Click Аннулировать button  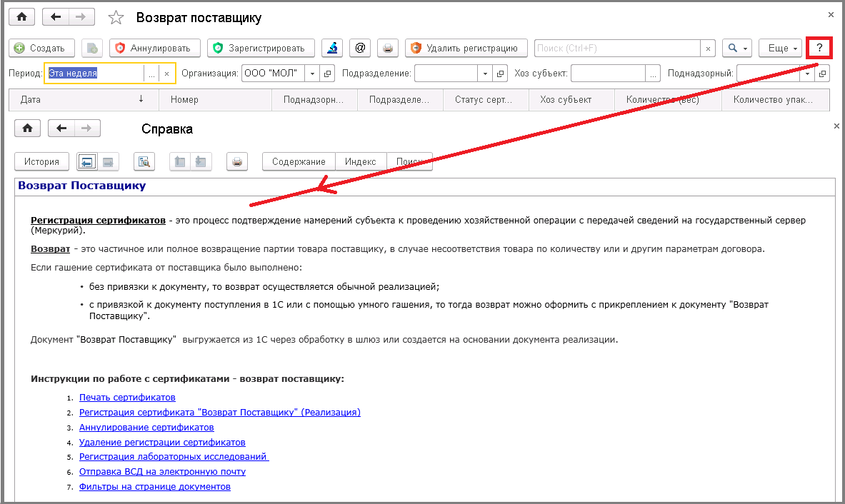click(155, 48)
